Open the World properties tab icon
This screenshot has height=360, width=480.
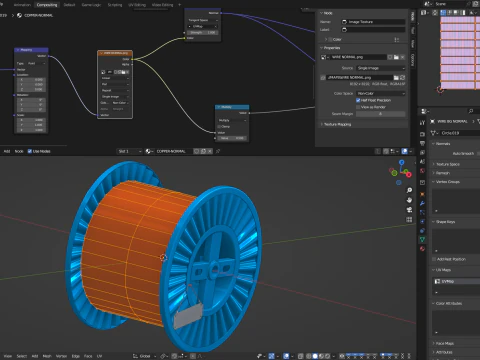point(422,171)
